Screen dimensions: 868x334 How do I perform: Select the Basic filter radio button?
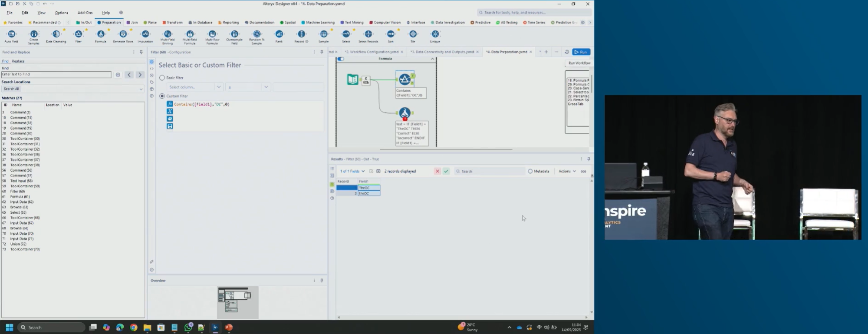click(162, 78)
